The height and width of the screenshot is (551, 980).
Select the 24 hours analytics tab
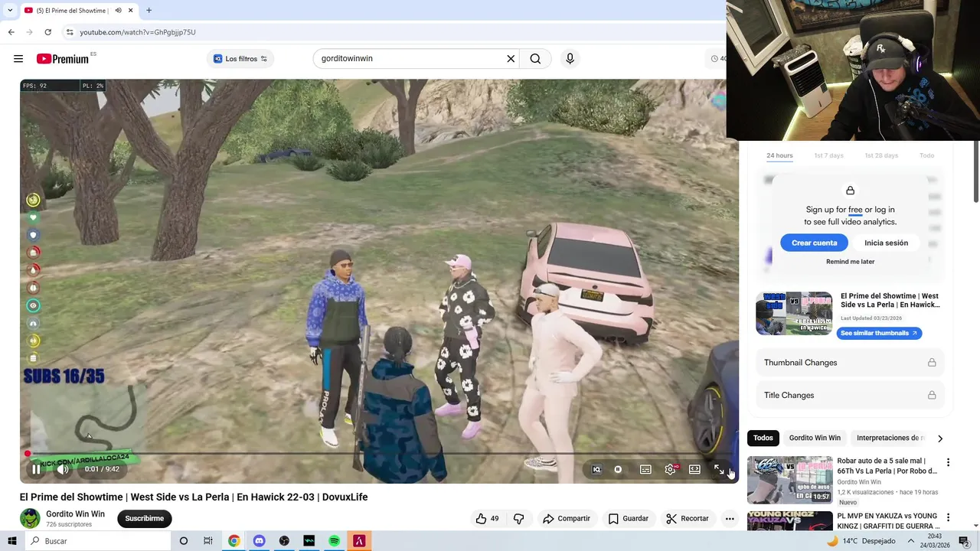pos(779,155)
